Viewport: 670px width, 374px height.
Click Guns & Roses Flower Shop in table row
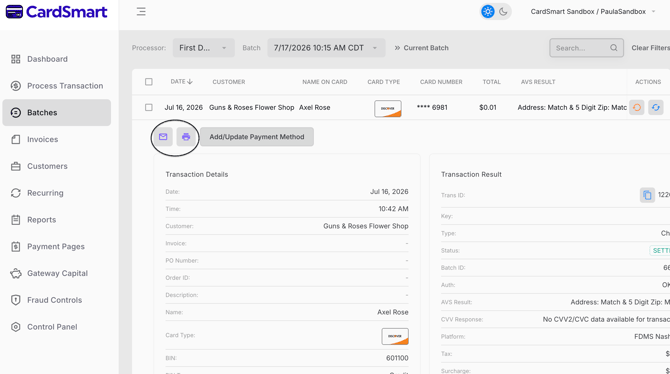pyautogui.click(x=252, y=107)
